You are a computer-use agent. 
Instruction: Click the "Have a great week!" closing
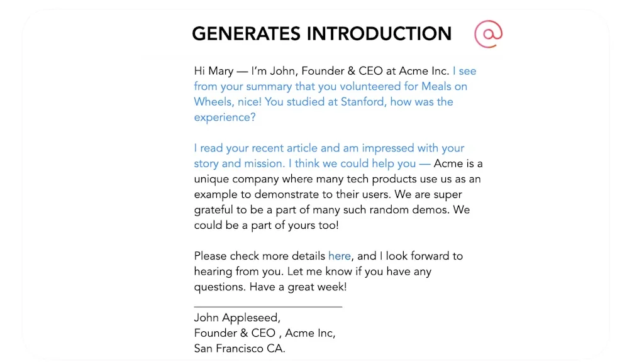coord(298,287)
